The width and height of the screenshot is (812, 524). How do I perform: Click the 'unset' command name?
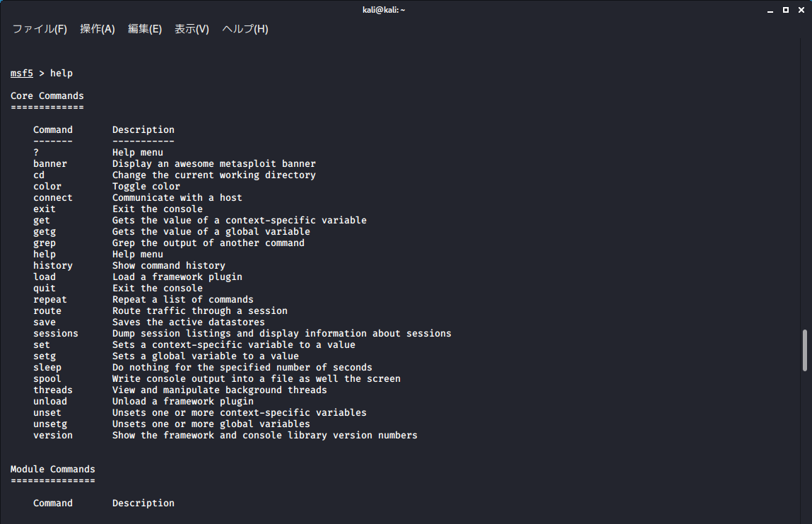pyautogui.click(x=47, y=413)
